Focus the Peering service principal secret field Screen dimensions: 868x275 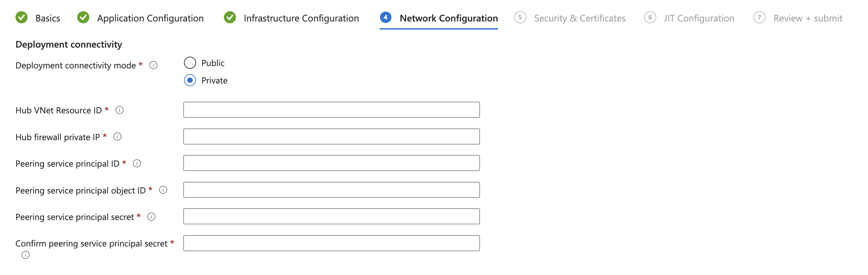(x=331, y=216)
